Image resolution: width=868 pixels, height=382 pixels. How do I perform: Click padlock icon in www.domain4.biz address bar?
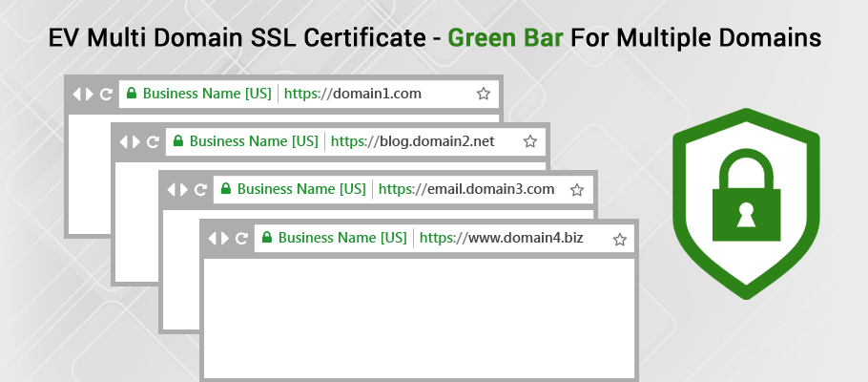[267, 237]
